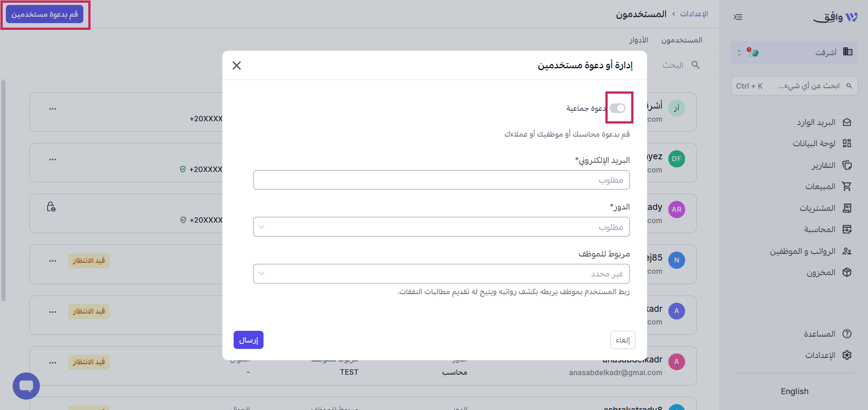The width and height of the screenshot is (868, 410).
Task: Focus the البريد الإلكتروني email field
Action: click(x=441, y=180)
